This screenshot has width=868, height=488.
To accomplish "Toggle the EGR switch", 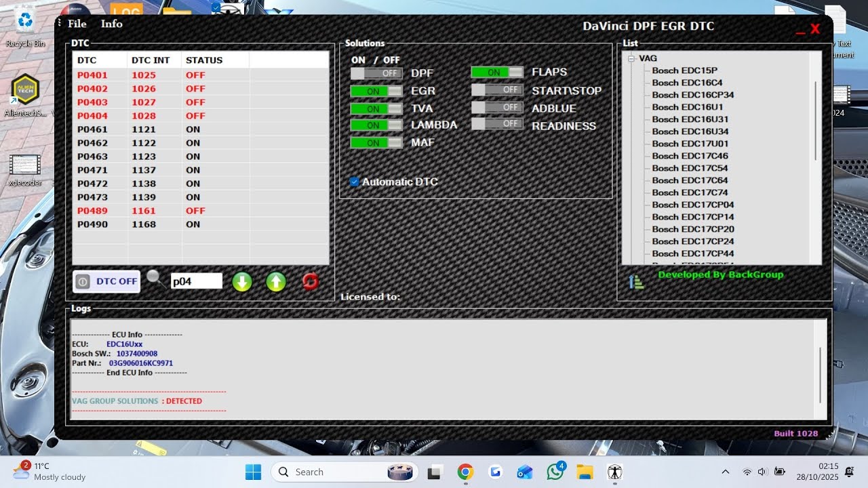I will click(x=376, y=91).
